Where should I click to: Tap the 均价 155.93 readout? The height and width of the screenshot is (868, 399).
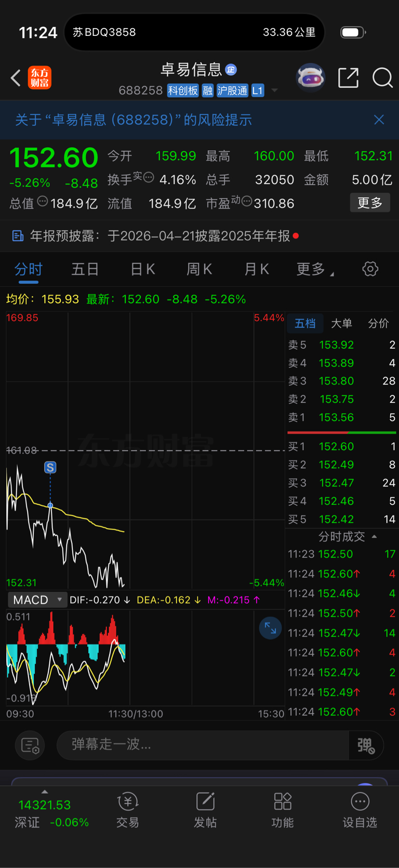point(43,299)
